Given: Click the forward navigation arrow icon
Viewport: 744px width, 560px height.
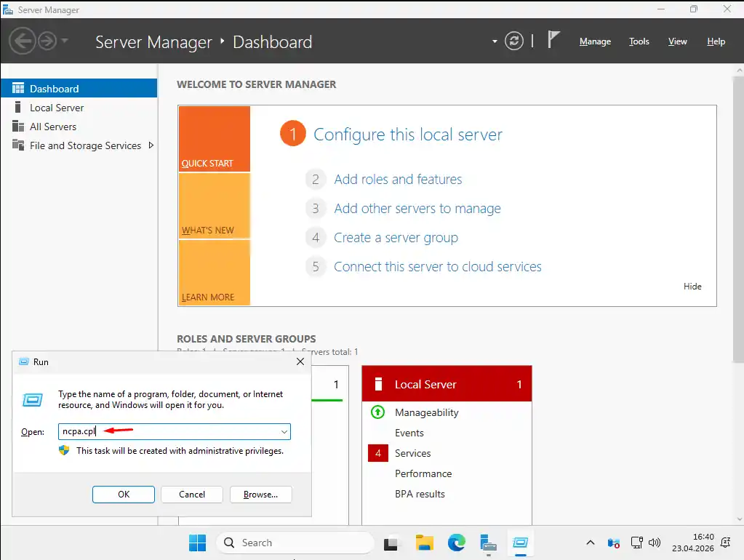Looking at the screenshot, I should pyautogui.click(x=47, y=41).
